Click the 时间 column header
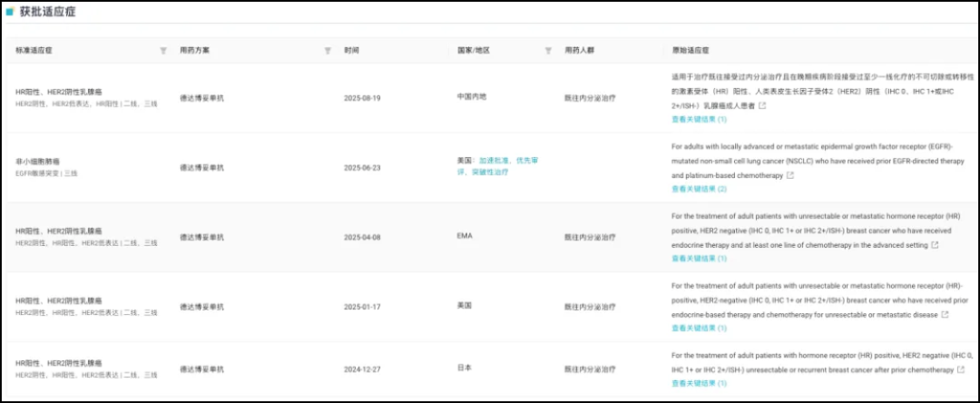980x403 pixels. (x=352, y=51)
